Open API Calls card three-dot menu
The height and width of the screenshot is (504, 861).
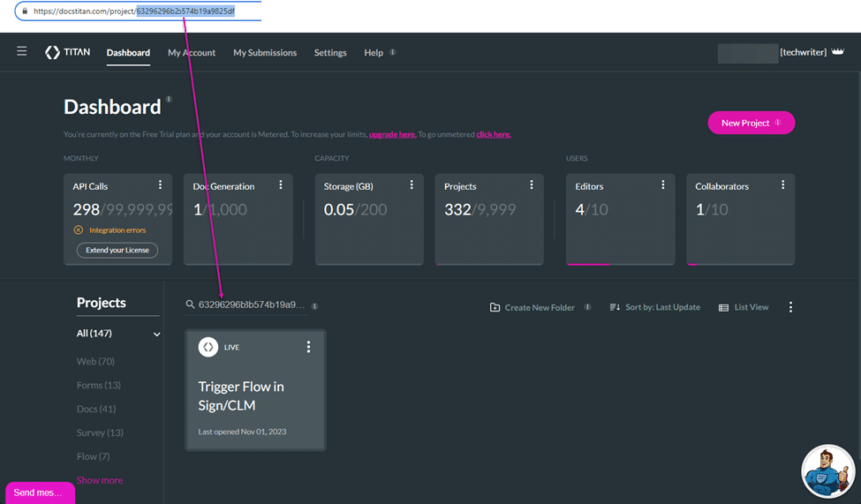160,185
